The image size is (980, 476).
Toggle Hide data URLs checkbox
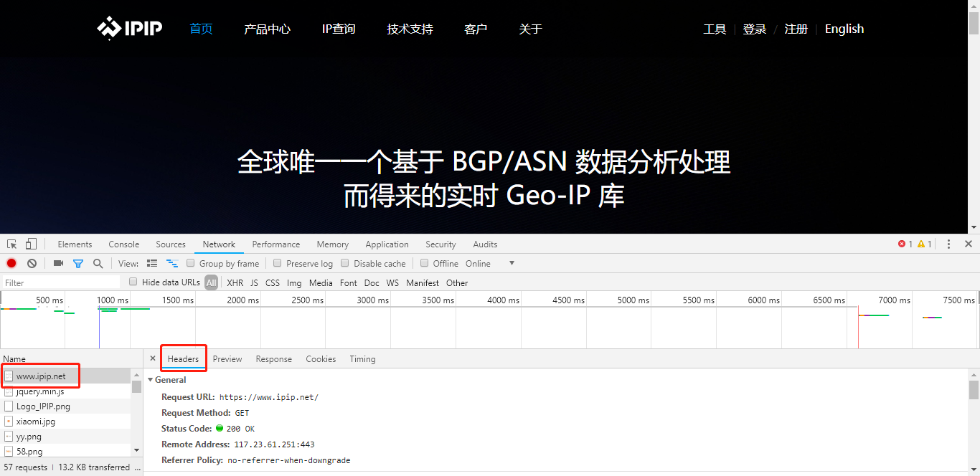133,282
